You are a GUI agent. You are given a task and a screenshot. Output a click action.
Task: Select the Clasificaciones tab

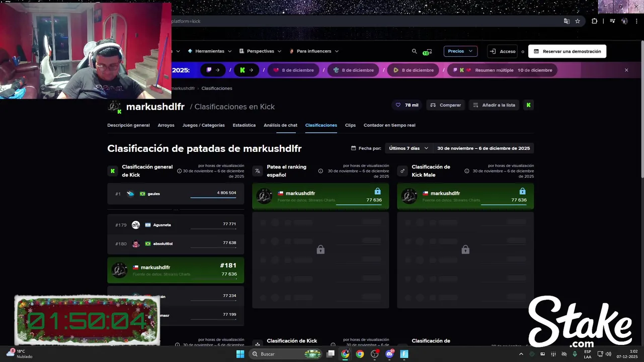[321, 125]
